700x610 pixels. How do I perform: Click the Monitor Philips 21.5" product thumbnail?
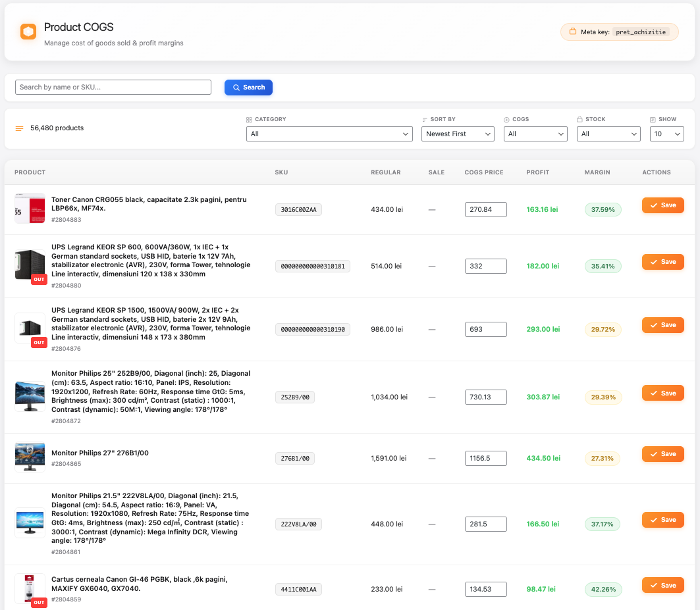point(30,523)
